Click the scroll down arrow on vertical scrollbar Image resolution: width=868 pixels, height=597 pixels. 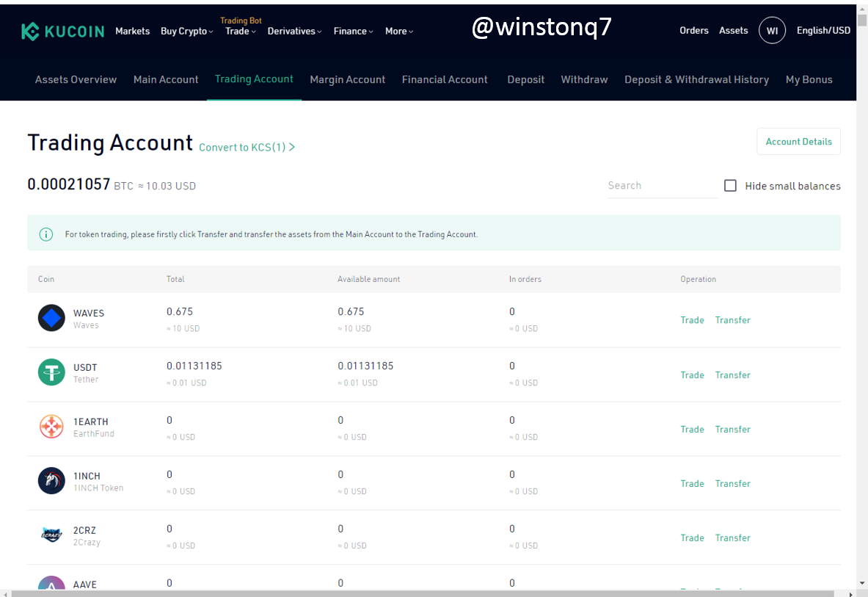[862, 583]
